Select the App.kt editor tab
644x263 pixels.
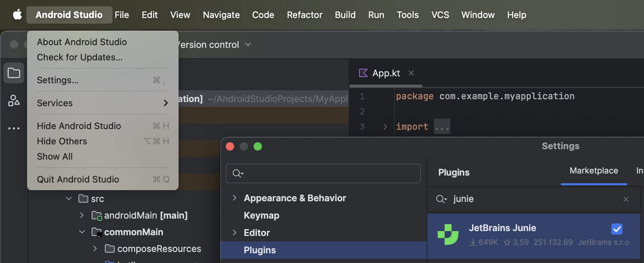tap(386, 73)
